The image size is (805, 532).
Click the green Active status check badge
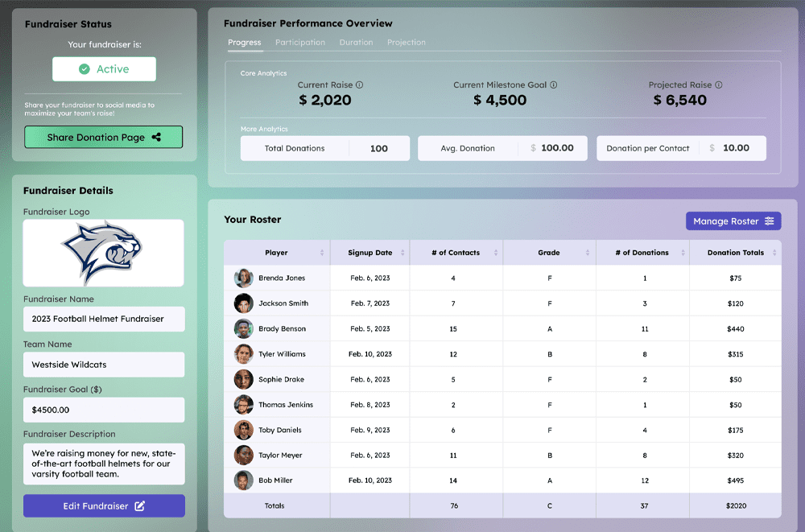tap(85, 69)
